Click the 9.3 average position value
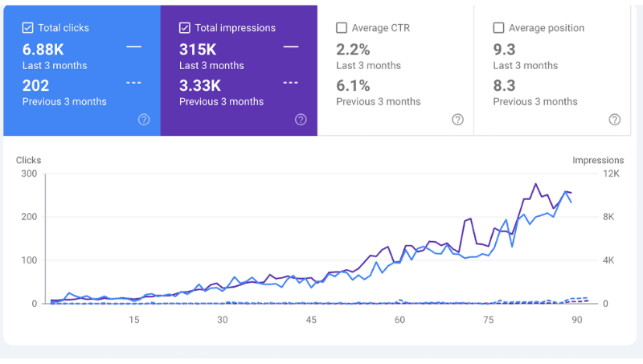 pyautogui.click(x=504, y=50)
